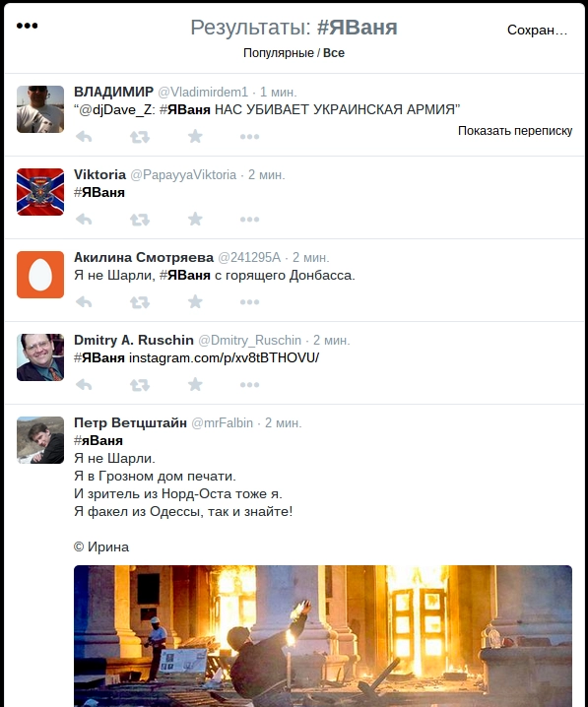This screenshot has width=588, height=707.
Task: Click Сохран… button to save search
Action: tap(537, 30)
